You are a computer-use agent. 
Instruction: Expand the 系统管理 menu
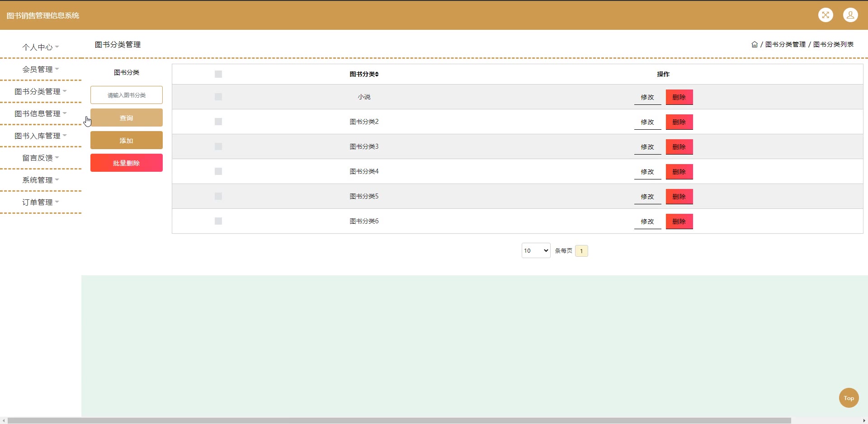click(41, 180)
